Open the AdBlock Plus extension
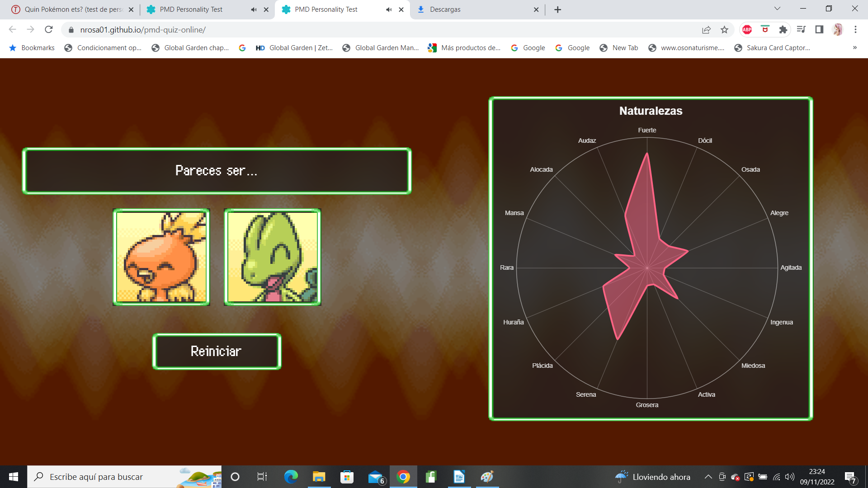The image size is (868, 488). pos(747,29)
